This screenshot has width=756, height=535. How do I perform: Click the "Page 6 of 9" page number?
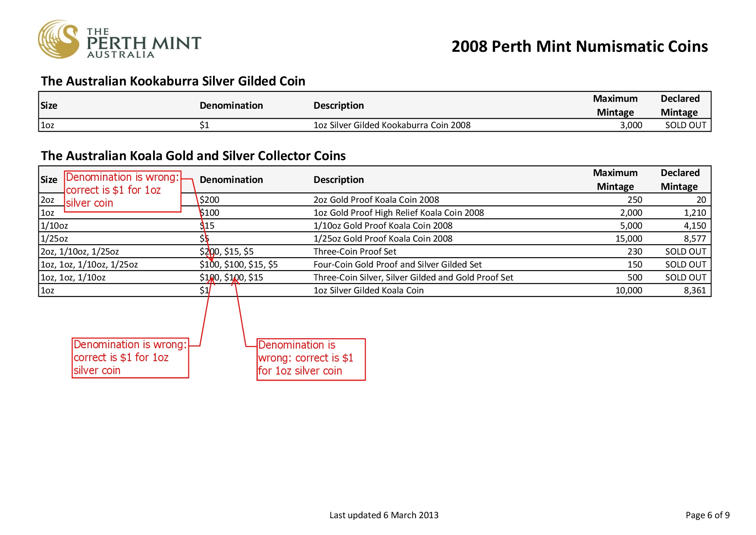(708, 515)
